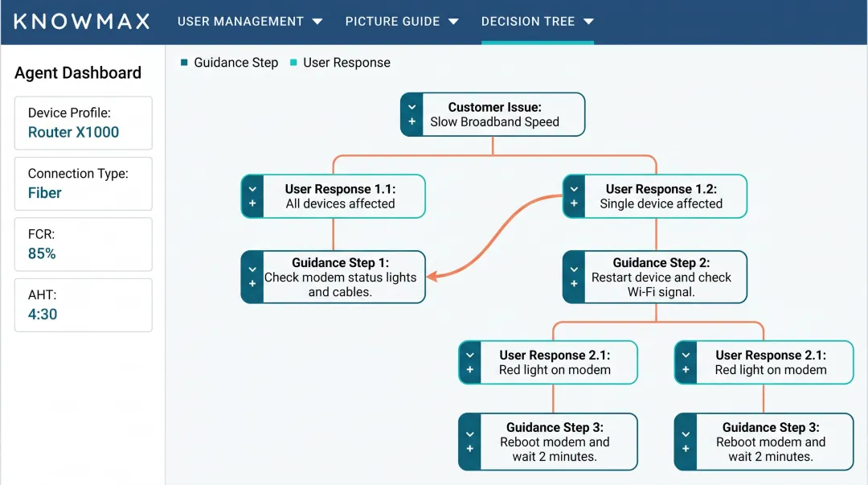This screenshot has height=485, width=868.
Task: Collapse the Customer Issue node chevron
Action: pyautogui.click(x=411, y=107)
